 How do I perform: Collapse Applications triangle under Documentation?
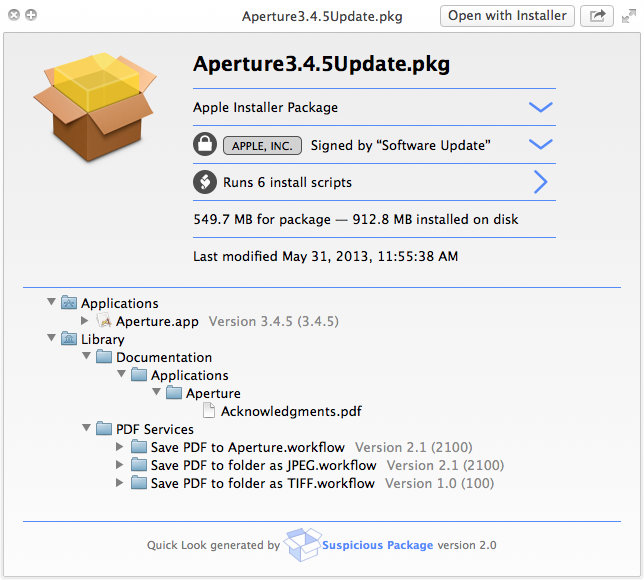click(x=121, y=374)
